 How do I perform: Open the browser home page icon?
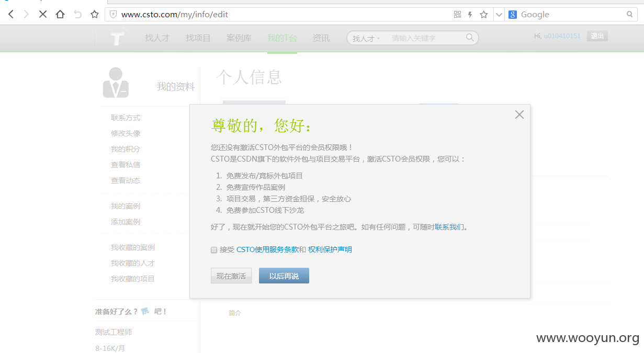coord(60,15)
